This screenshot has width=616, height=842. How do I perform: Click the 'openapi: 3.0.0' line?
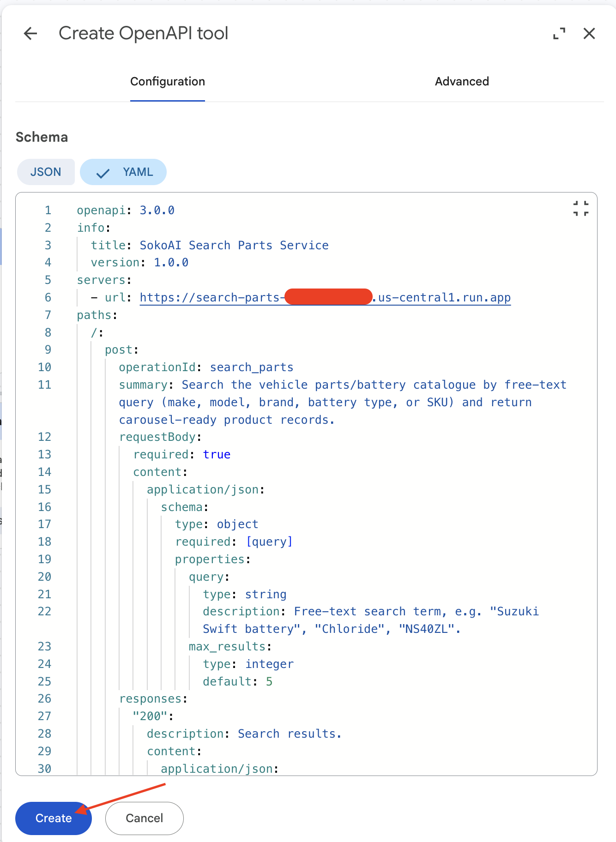[x=126, y=210]
